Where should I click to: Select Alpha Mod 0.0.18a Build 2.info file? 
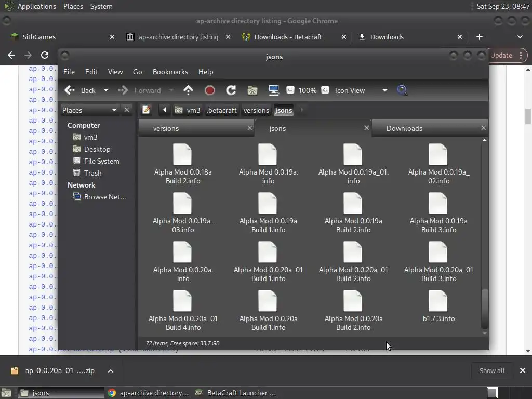point(183,164)
